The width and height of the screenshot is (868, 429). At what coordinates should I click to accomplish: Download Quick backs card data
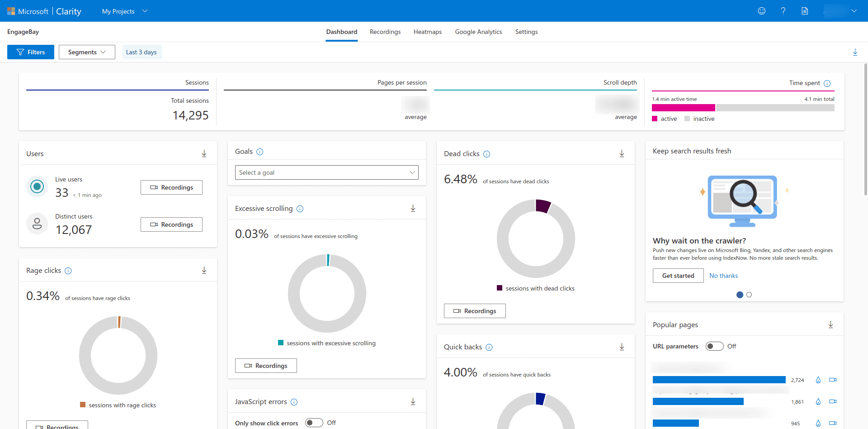(x=622, y=347)
